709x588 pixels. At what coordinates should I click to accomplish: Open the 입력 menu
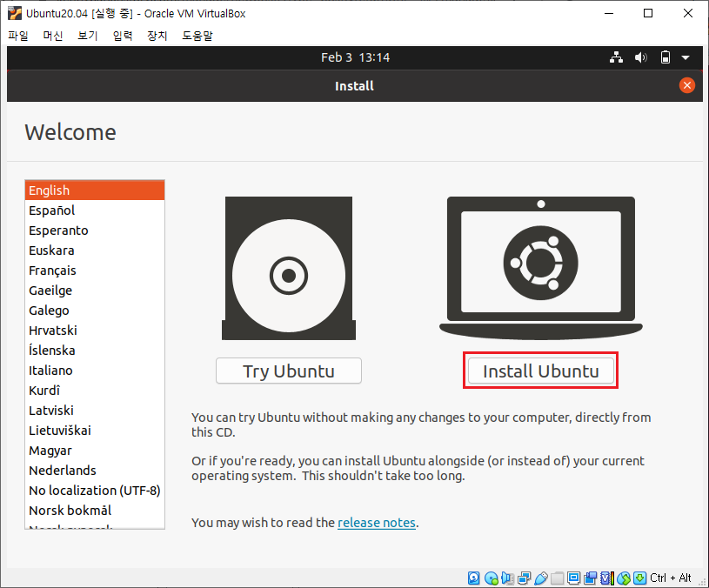pos(123,36)
